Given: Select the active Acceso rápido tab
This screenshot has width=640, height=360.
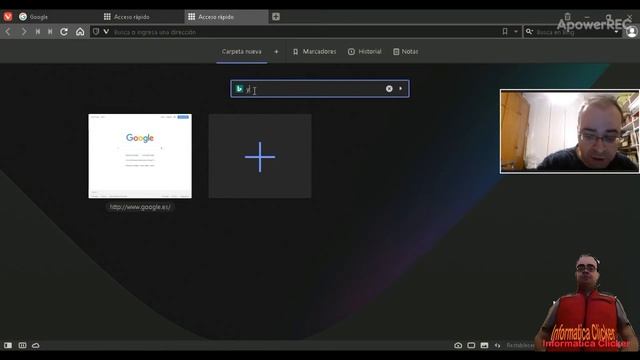Looking at the screenshot, I should tap(226, 17).
